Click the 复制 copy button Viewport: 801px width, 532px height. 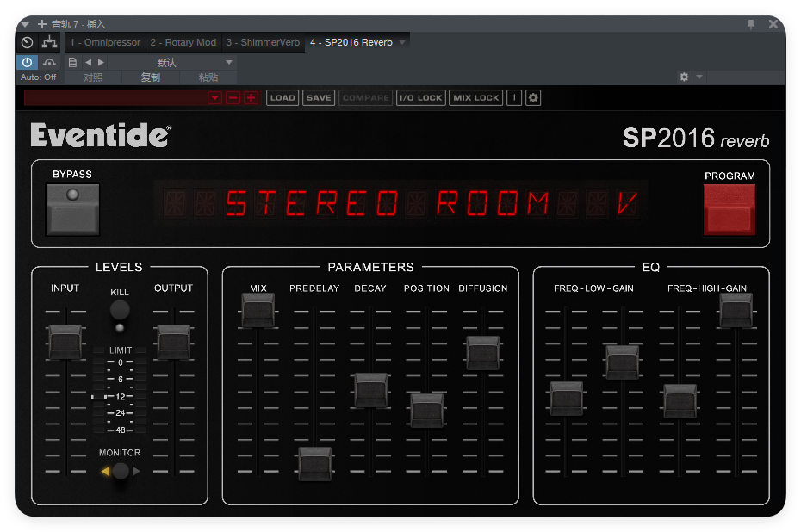click(150, 77)
